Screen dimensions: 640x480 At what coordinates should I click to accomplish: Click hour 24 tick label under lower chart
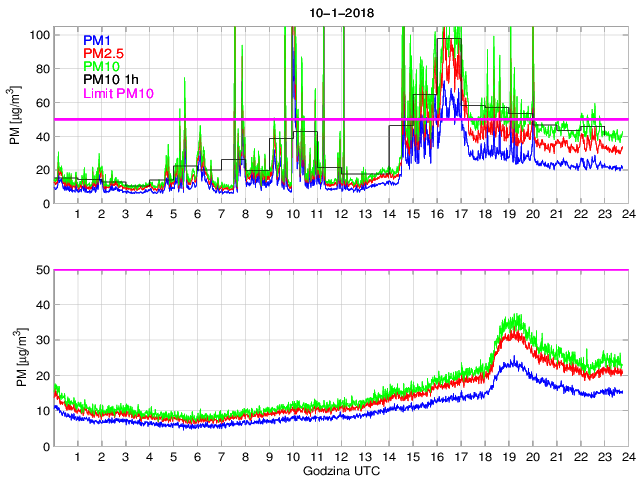[627, 457]
